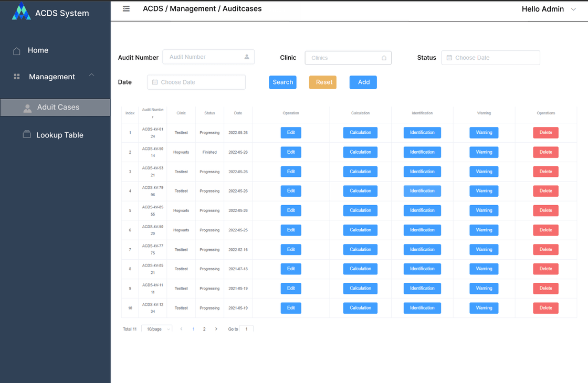Click the orange Reset button

(x=322, y=82)
